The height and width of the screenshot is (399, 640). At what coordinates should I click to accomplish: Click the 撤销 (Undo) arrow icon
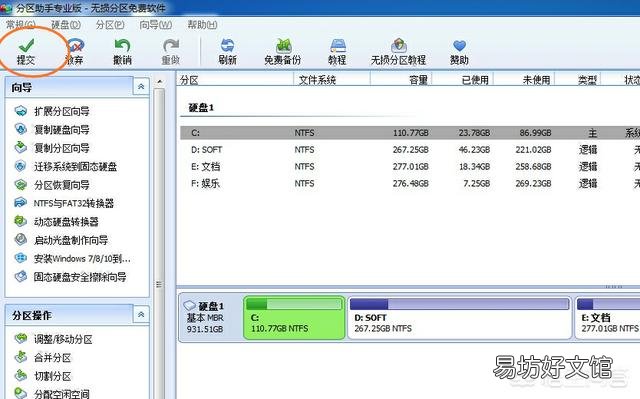coord(122,46)
